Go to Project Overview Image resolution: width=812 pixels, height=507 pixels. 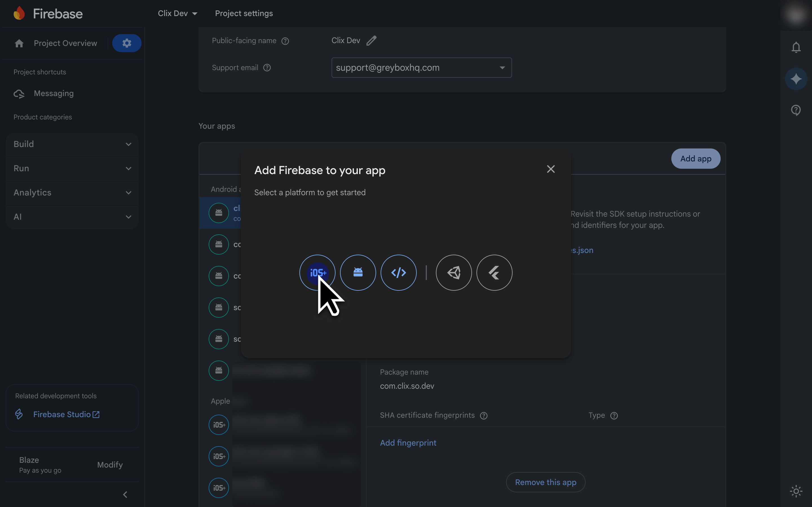click(x=65, y=43)
